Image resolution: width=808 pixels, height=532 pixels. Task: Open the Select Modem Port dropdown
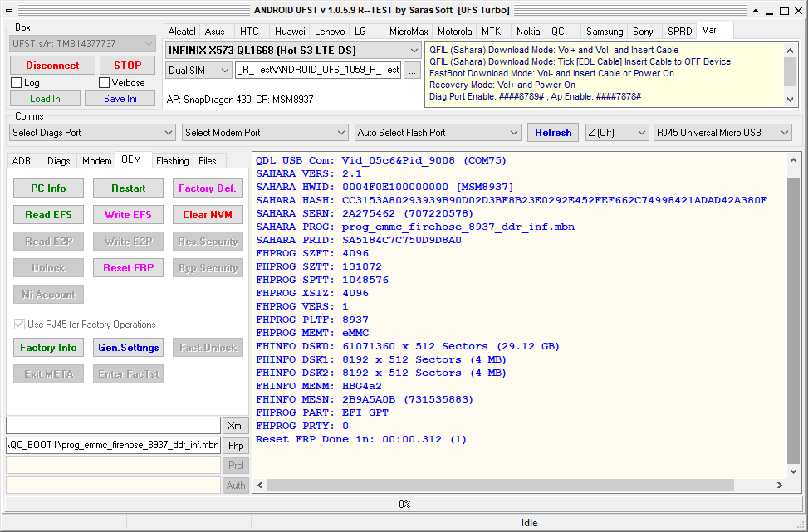point(266,133)
